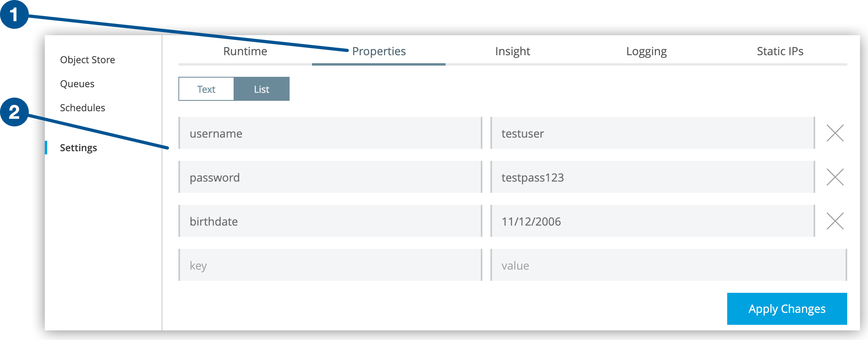Switch property view to Text mode

(206, 89)
